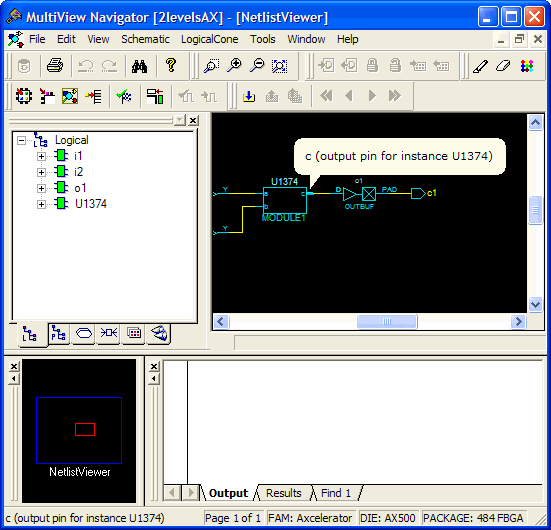The height and width of the screenshot is (530, 551).
Task: Click the Zoom Out magnifier icon
Action: click(x=257, y=65)
